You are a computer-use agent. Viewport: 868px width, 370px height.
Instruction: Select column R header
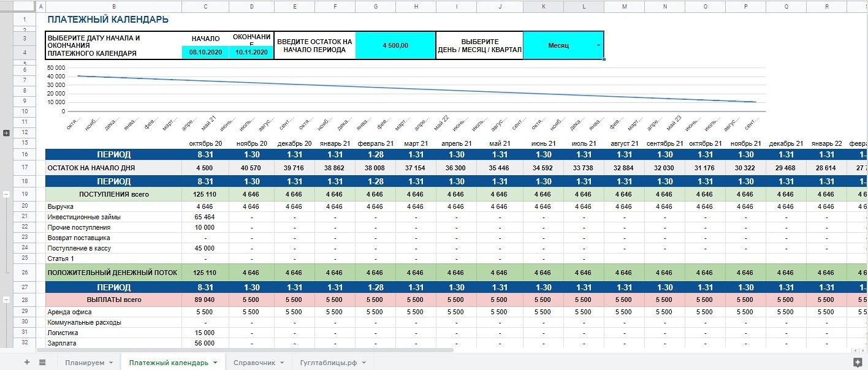(x=827, y=6)
